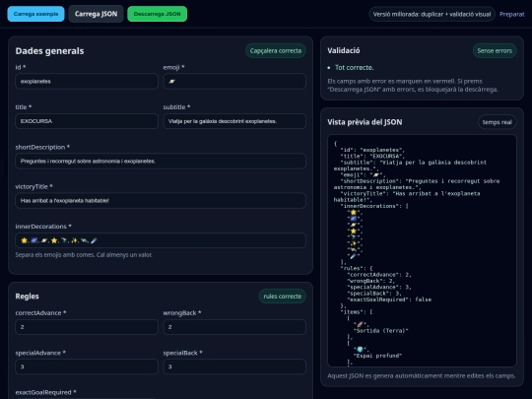This screenshot has width=532, height=399.
Task: Edit the specialBack number field
Action: coord(234,366)
